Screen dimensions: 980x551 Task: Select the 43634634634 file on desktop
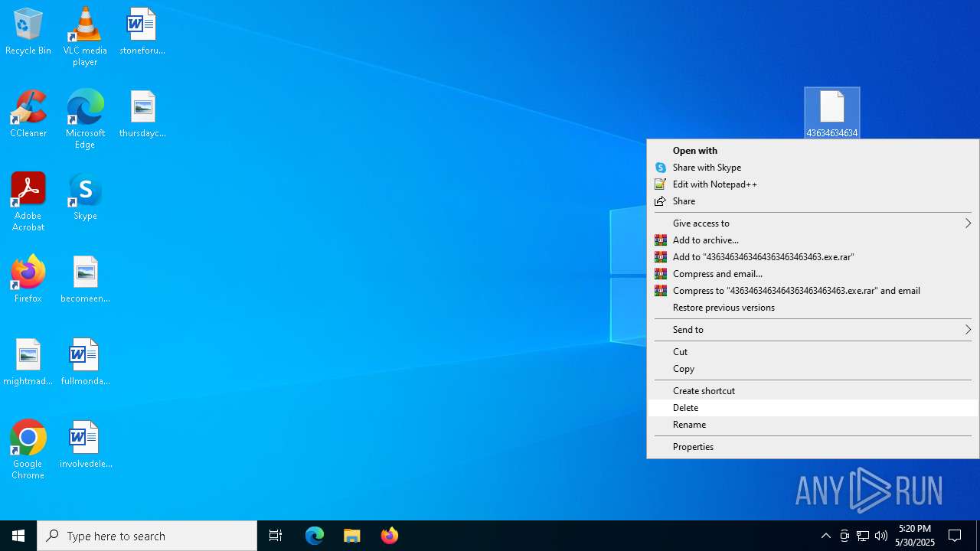[832, 113]
